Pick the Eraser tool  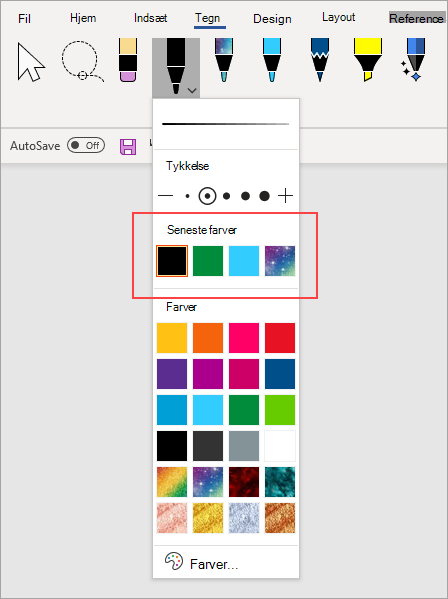pyautogui.click(x=128, y=60)
